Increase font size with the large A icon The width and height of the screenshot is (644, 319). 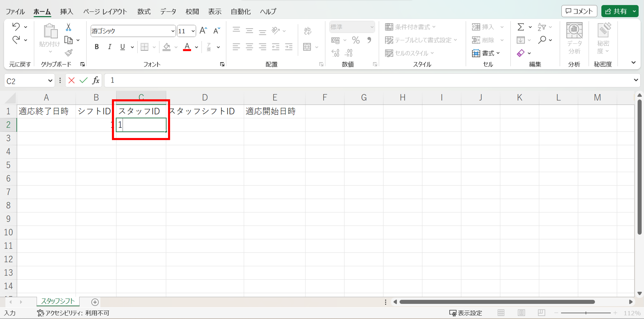pos(203,31)
